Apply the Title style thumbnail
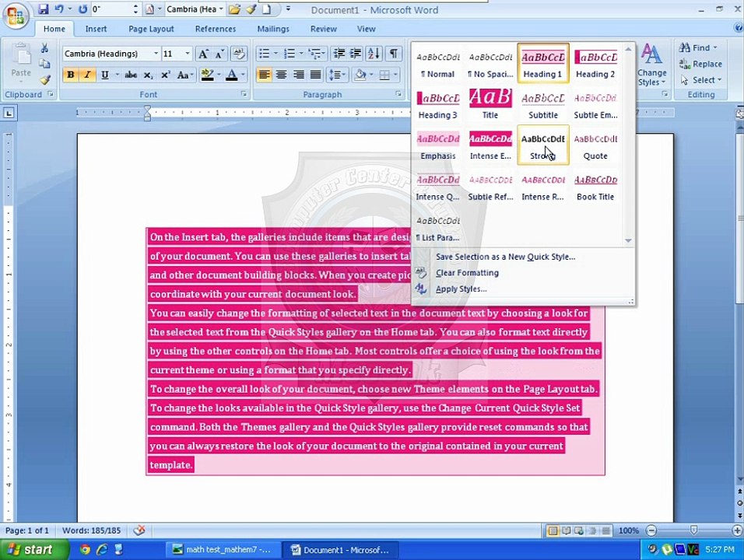The width and height of the screenshot is (744, 560). coord(490,104)
